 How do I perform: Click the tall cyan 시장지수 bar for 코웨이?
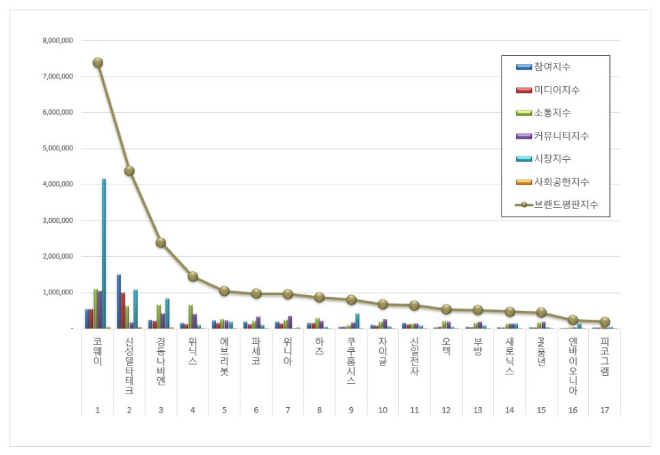click(104, 253)
